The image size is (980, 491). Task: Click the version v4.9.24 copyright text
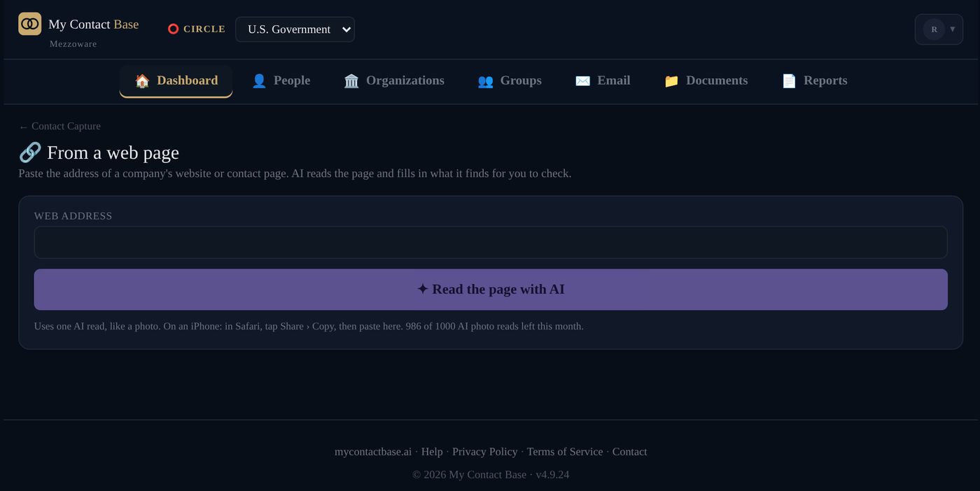[491, 475]
